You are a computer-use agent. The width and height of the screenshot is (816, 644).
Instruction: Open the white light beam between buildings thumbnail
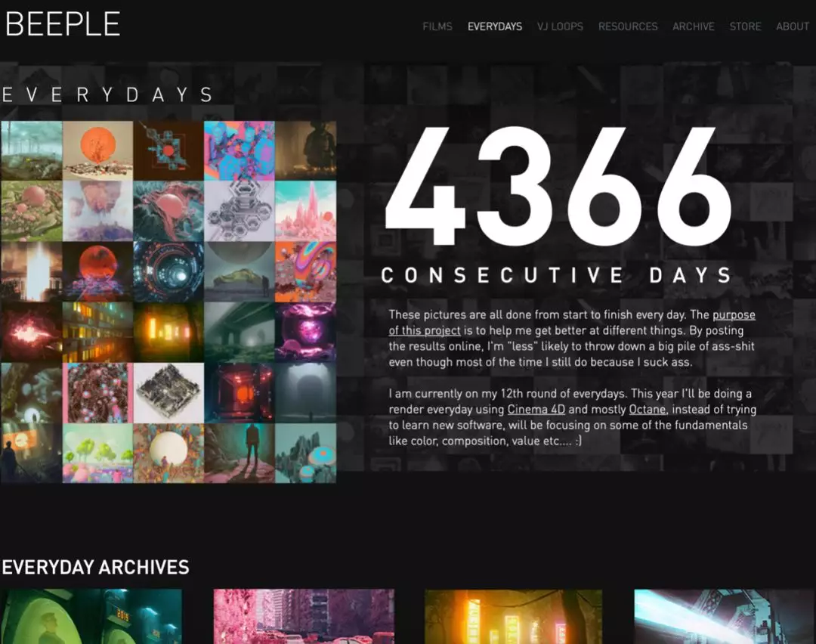(x=31, y=272)
